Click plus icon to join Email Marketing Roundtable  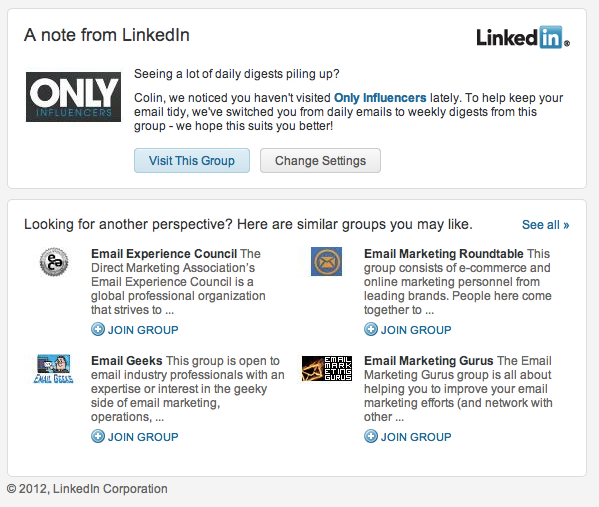click(x=371, y=329)
